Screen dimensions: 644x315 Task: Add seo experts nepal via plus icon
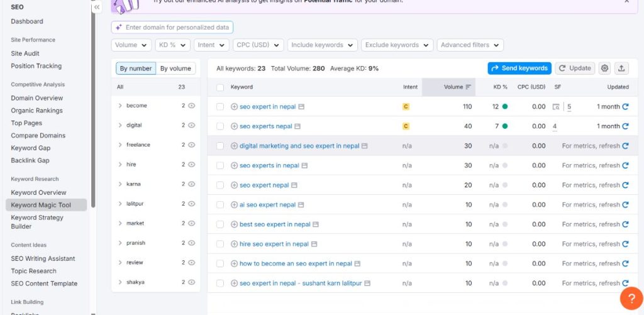click(234, 126)
